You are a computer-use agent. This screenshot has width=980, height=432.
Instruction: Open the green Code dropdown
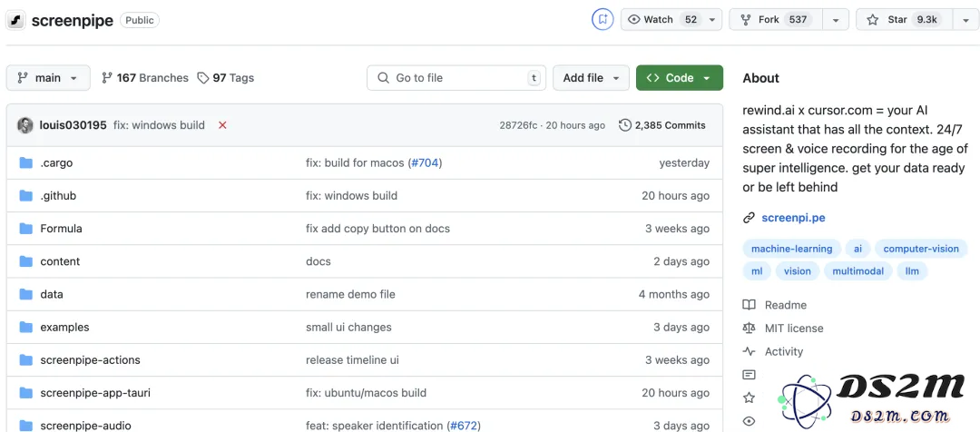point(680,78)
